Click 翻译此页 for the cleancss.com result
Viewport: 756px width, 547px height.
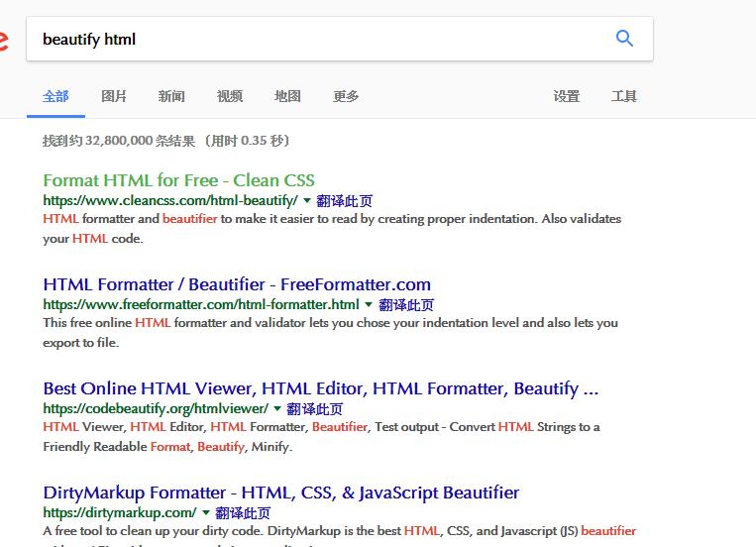pos(344,200)
